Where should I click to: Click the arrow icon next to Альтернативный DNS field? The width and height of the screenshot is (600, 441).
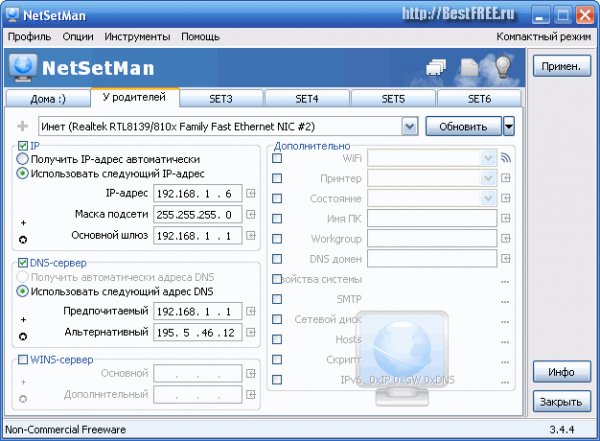pos(251,332)
